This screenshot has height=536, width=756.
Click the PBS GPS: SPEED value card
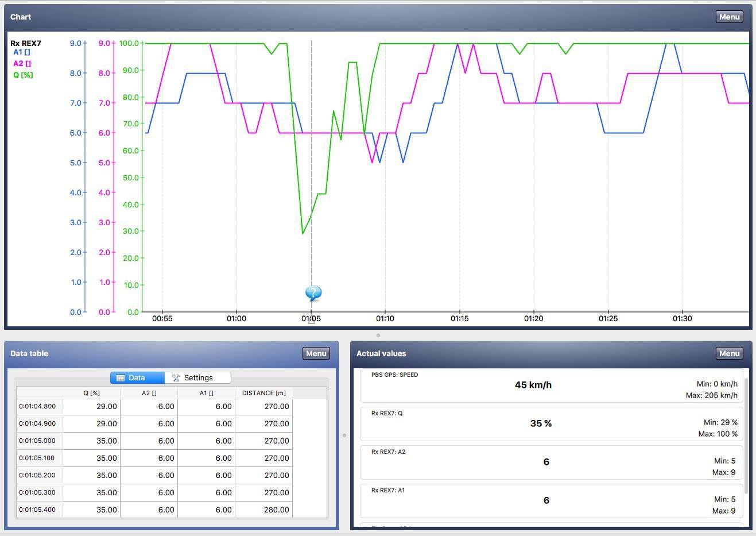(x=551, y=385)
